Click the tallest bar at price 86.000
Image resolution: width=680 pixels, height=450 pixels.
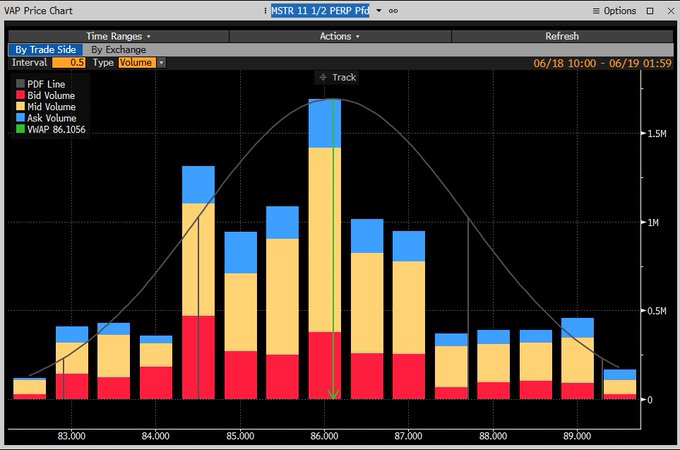tap(324, 249)
